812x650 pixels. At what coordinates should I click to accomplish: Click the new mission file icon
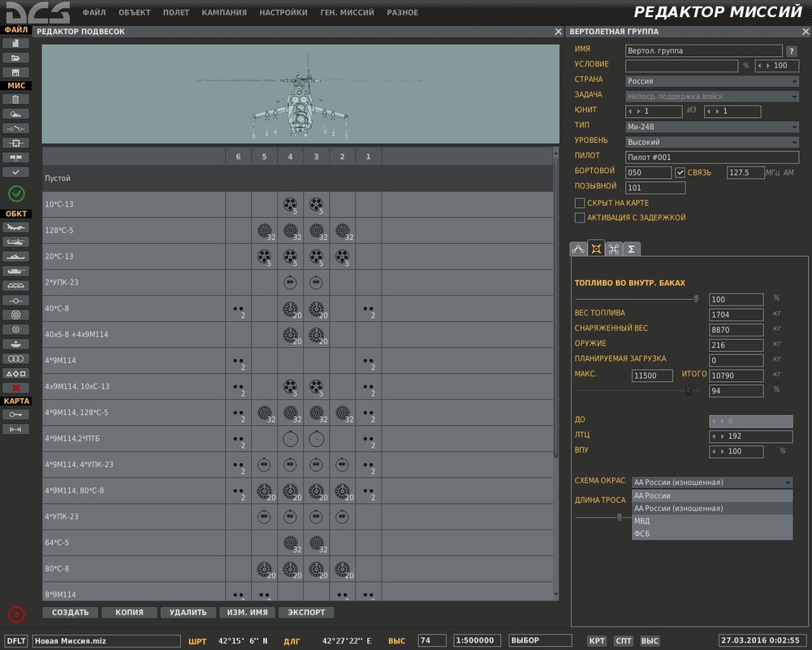click(x=16, y=44)
